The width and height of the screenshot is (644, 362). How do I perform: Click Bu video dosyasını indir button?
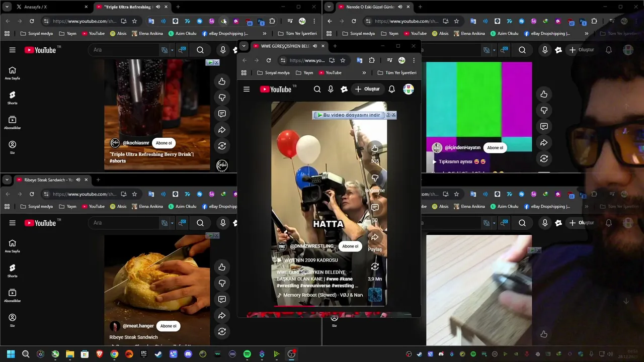pos(349,115)
